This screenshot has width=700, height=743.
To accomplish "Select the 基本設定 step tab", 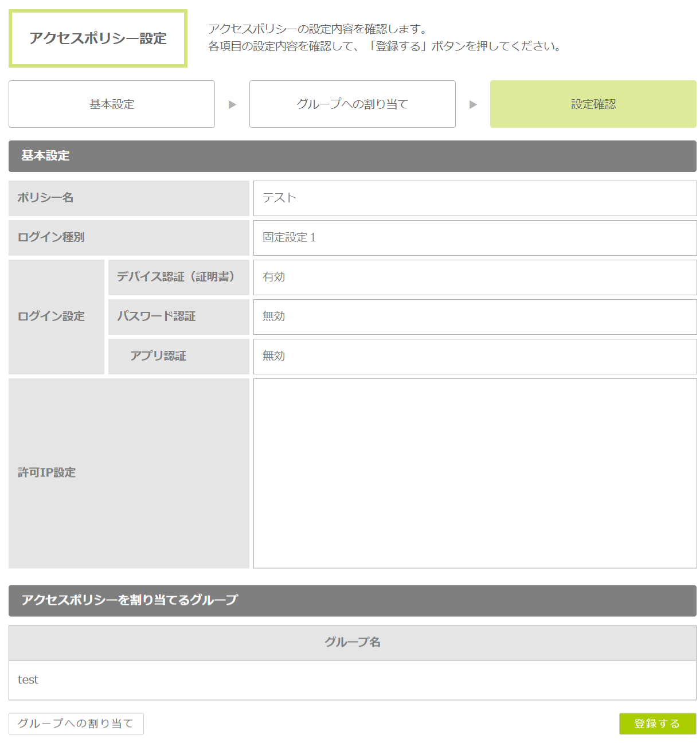I will [112, 104].
